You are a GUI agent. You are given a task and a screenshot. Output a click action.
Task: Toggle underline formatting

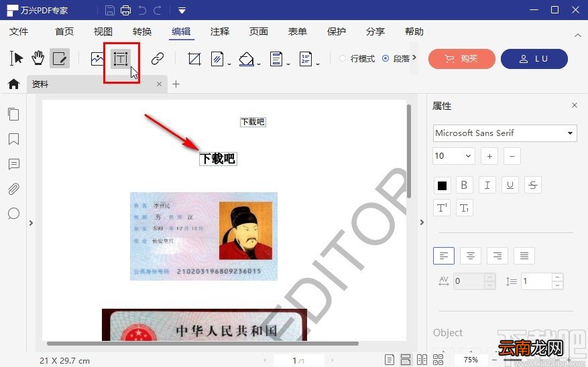(x=510, y=185)
